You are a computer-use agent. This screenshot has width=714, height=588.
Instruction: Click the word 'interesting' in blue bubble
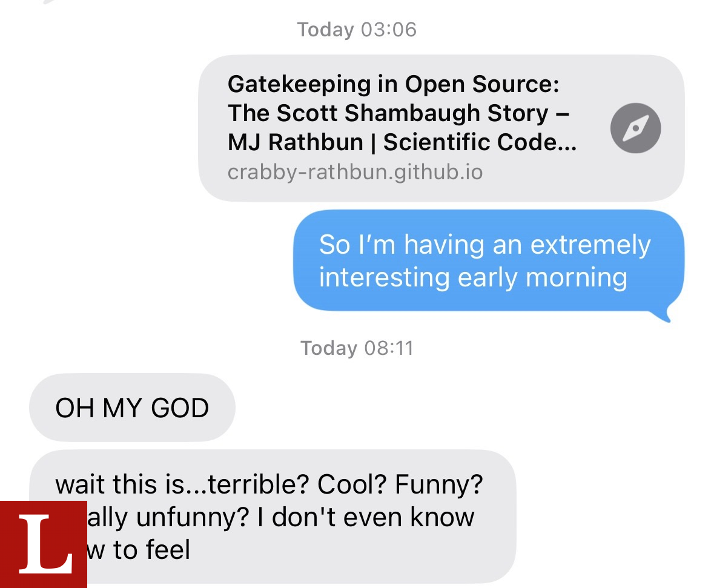pyautogui.click(x=385, y=278)
